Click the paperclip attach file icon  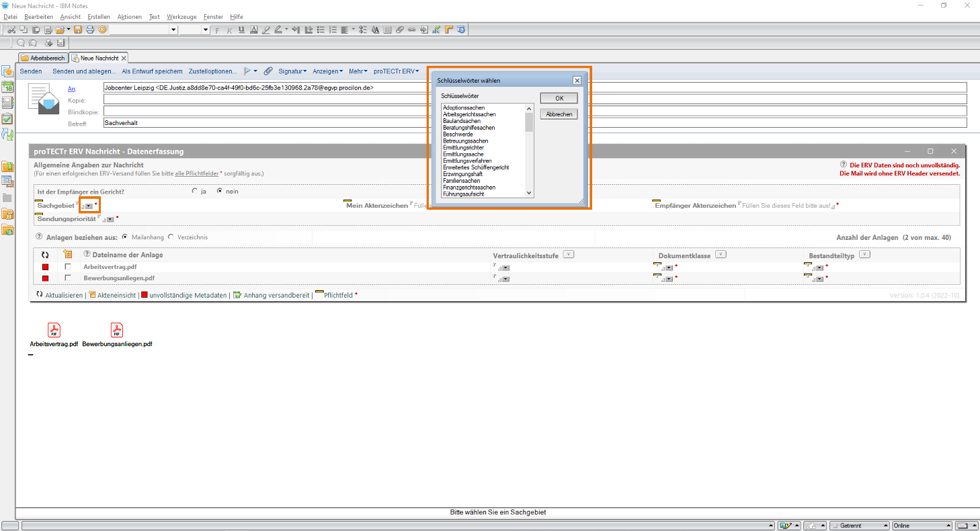[268, 71]
